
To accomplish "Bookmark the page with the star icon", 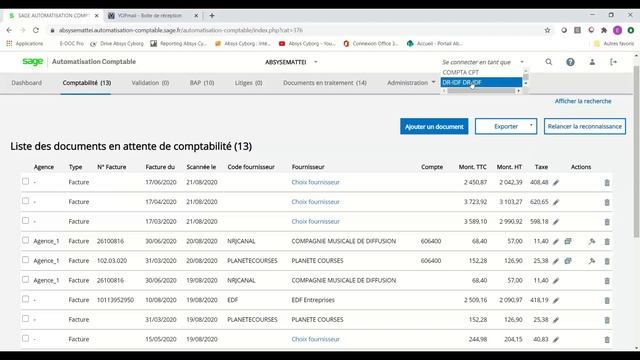I will (547, 30).
